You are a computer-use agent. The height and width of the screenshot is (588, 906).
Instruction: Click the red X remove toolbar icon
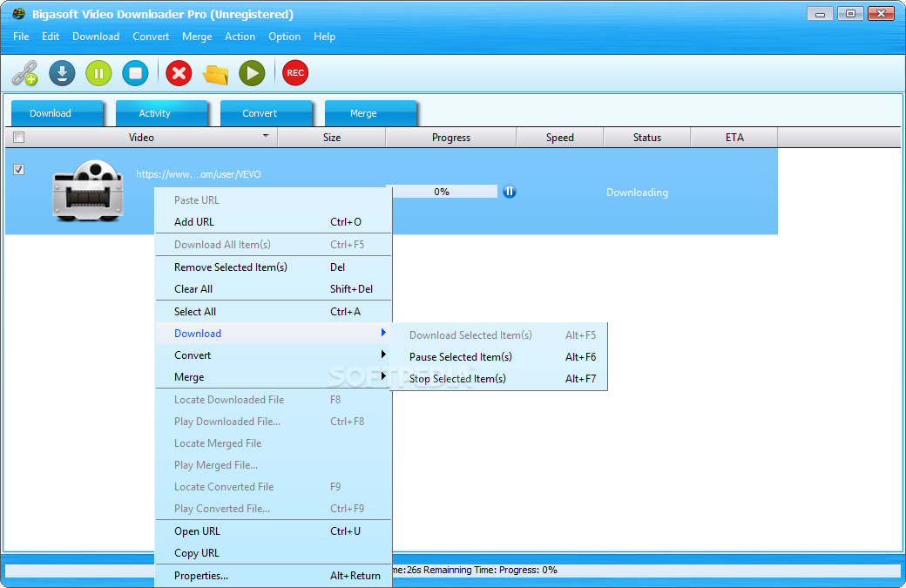pos(179,73)
